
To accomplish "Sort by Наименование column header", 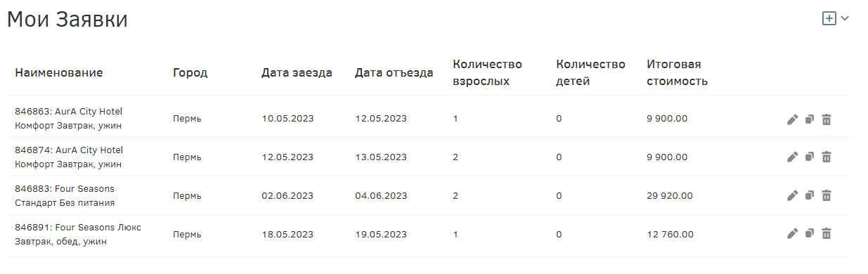I will pos(59,73).
